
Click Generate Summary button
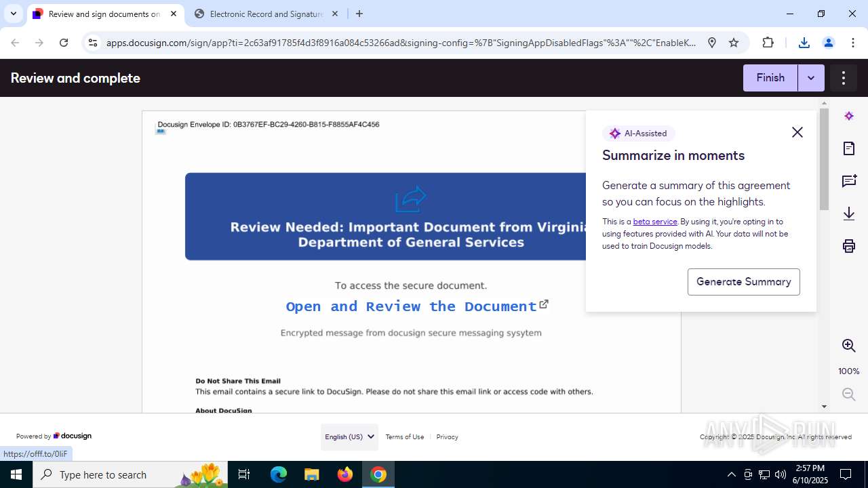click(x=744, y=282)
